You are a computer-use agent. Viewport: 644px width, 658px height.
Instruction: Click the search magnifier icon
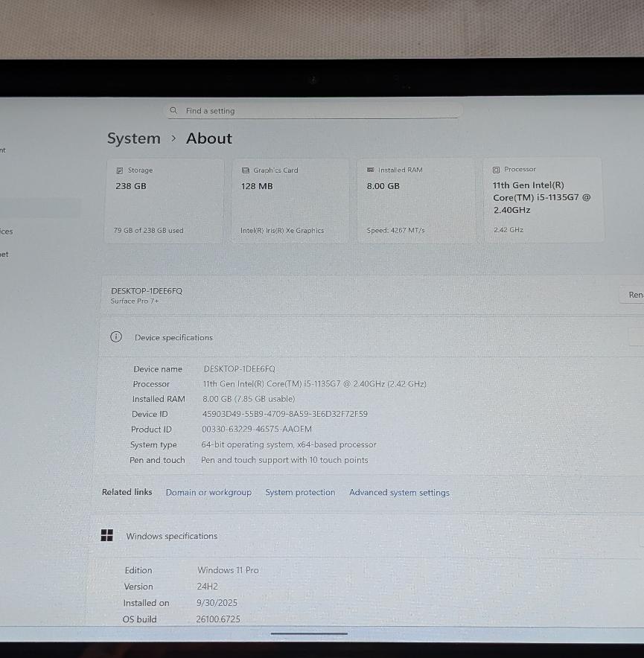coord(173,111)
